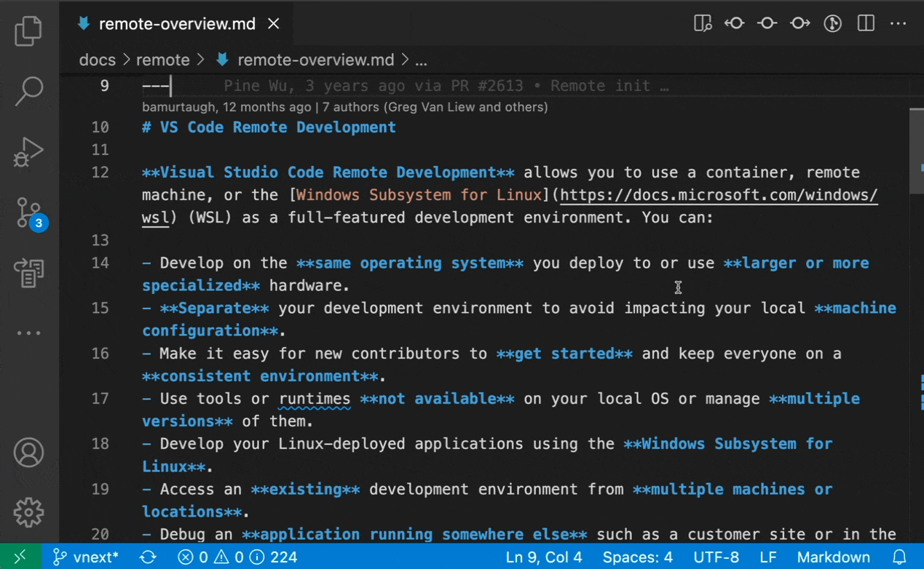This screenshot has width=924, height=569.
Task: Click CodeLens author info bamurtaugh, 12 months ago
Action: 226,107
